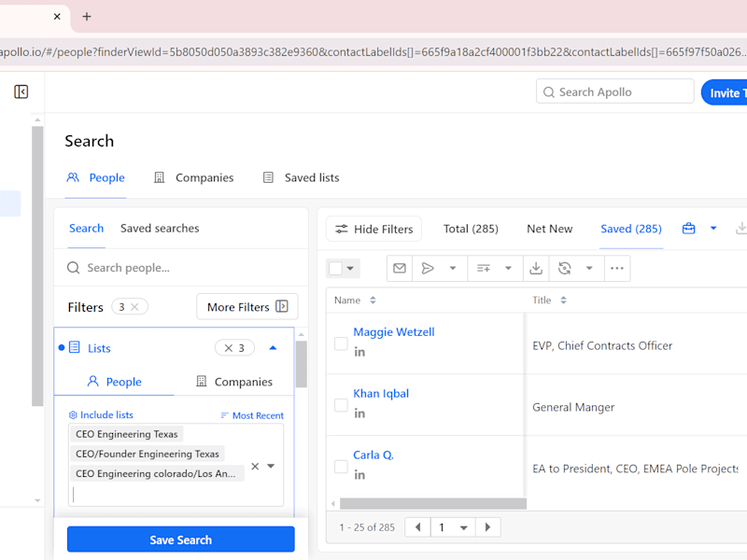Click the left sidebar vertical scrollbar
Viewport: 747px width, 560px height.
point(37,266)
